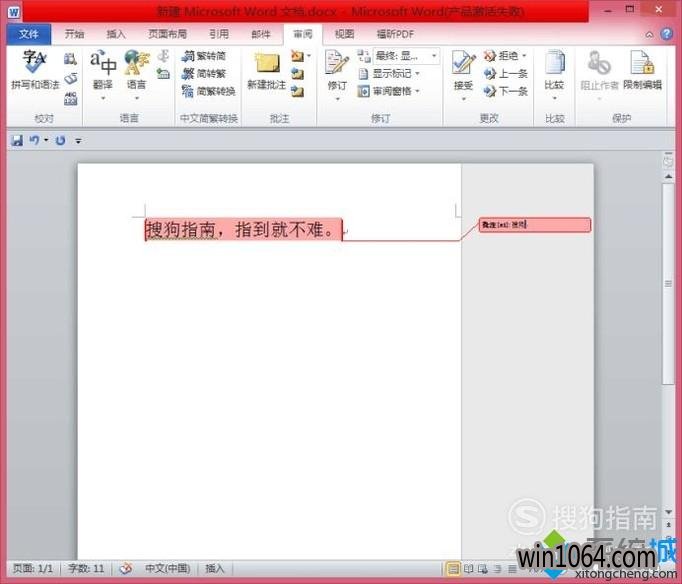The width and height of the screenshot is (682, 584).
Task: Toggle 插入 overtype mode in status bar
Action: pyautogui.click(x=214, y=568)
